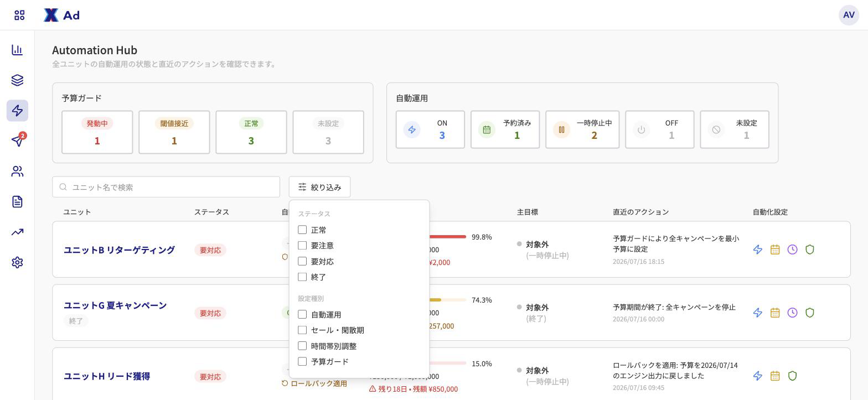Open ユニットH リード獲得 unit link
The image size is (868, 400).
tap(107, 376)
